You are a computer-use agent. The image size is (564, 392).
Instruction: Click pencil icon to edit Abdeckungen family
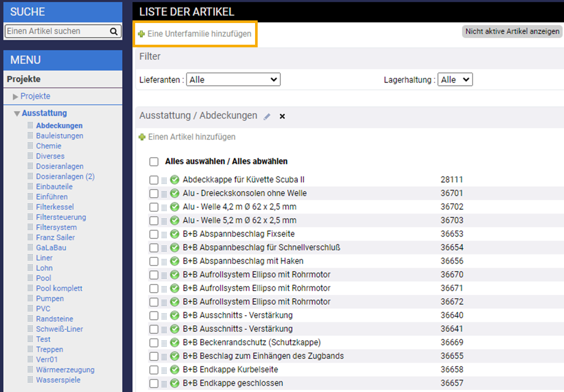267,116
